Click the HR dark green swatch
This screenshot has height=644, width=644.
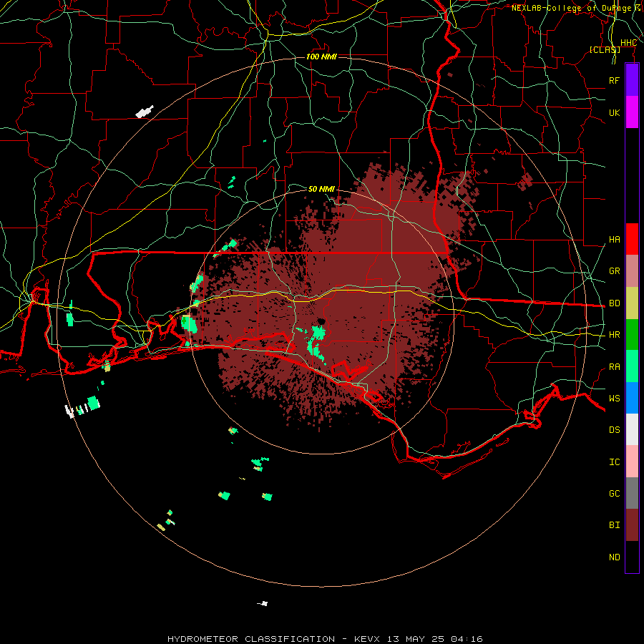(632, 335)
